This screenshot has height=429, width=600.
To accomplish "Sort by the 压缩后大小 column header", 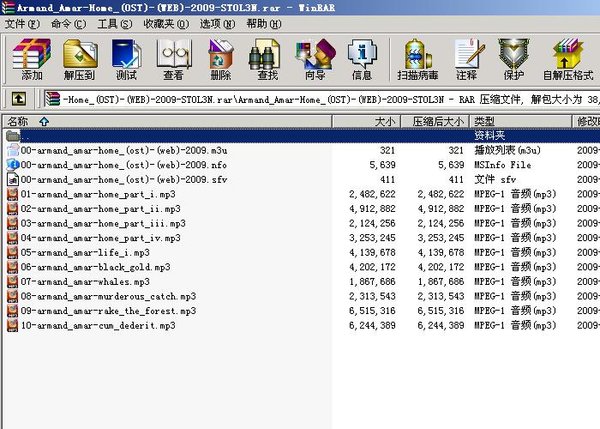I will click(x=435, y=121).
